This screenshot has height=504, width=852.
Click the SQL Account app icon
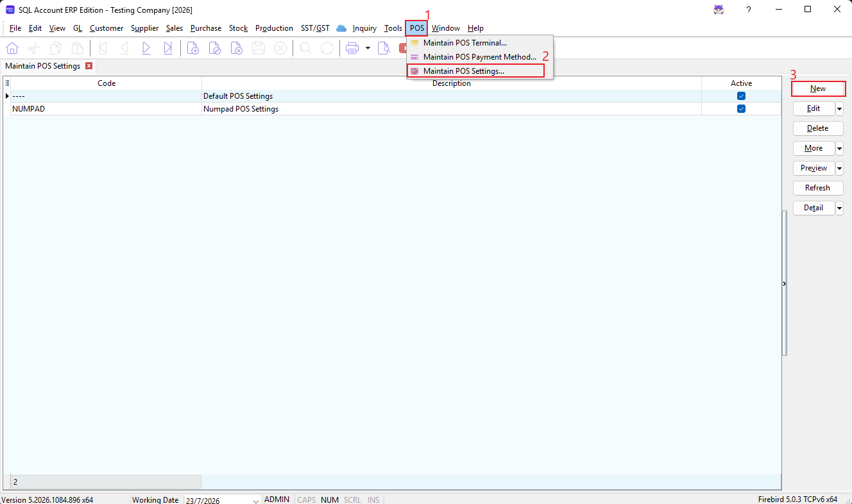pos(10,10)
